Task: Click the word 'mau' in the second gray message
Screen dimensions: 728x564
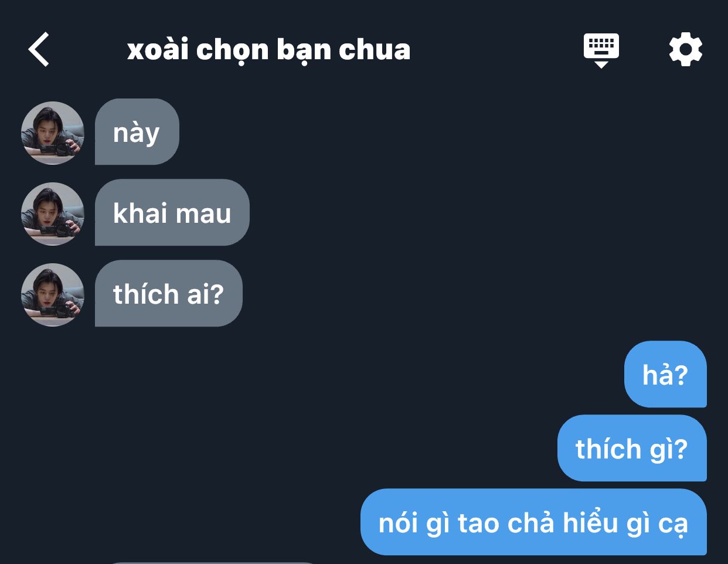Action: coord(203,213)
